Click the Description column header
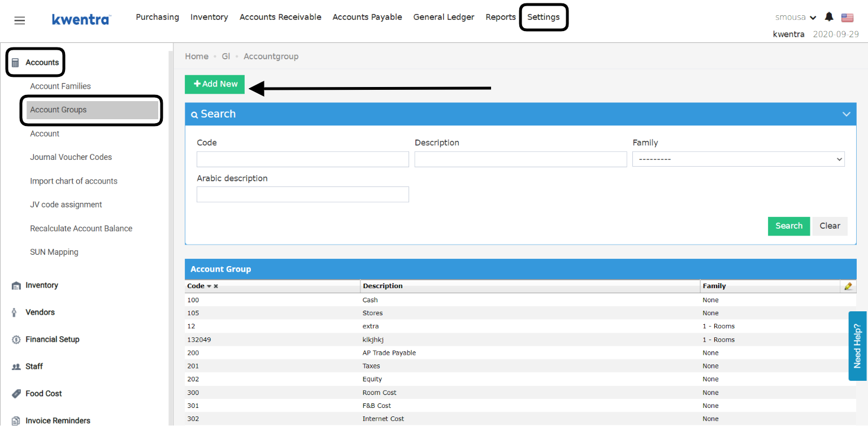 tap(530, 286)
